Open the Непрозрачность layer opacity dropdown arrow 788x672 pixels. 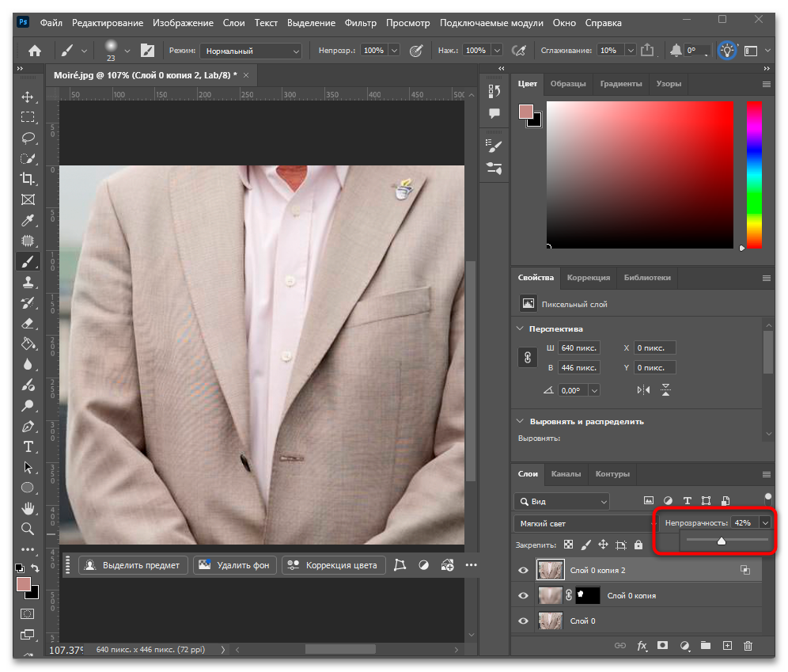coord(765,522)
